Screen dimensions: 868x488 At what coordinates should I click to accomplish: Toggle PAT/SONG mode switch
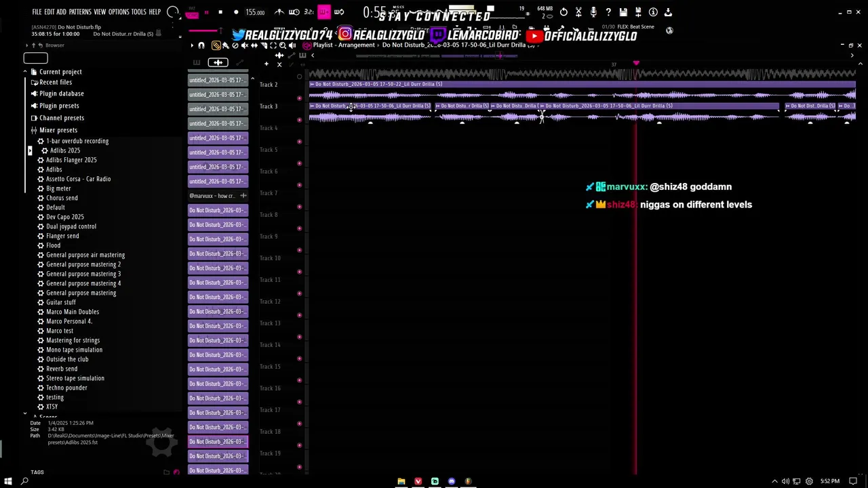pyautogui.click(x=192, y=13)
